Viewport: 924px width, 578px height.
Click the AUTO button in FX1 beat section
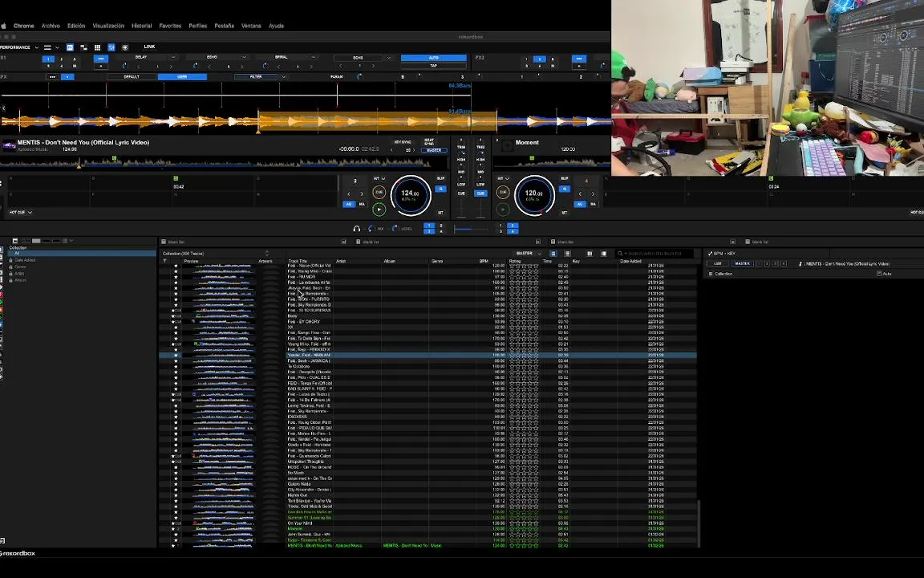[434, 58]
